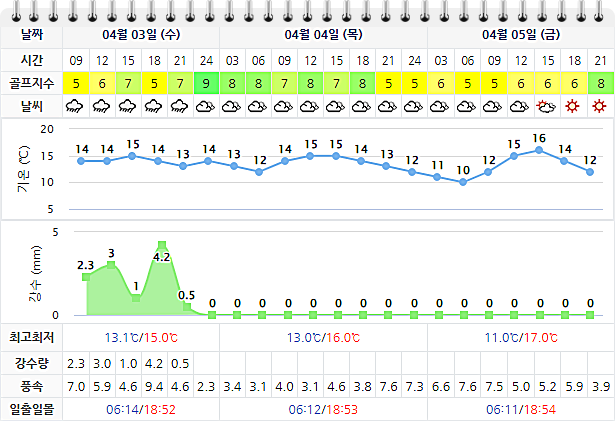Viewport: 615px width, 421px height.
Task: Click the green golf index 9 cell
Action: [x=206, y=83]
